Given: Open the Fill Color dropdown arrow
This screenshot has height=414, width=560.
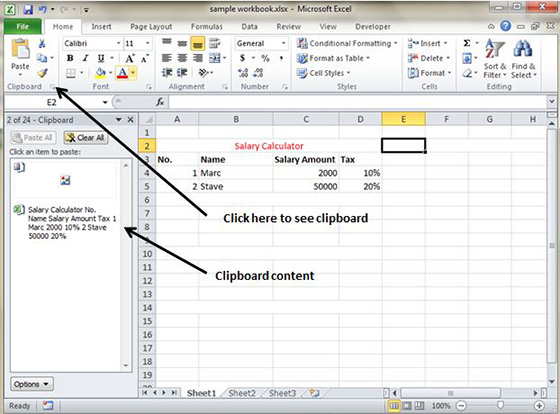Looking at the screenshot, I should [x=110, y=73].
